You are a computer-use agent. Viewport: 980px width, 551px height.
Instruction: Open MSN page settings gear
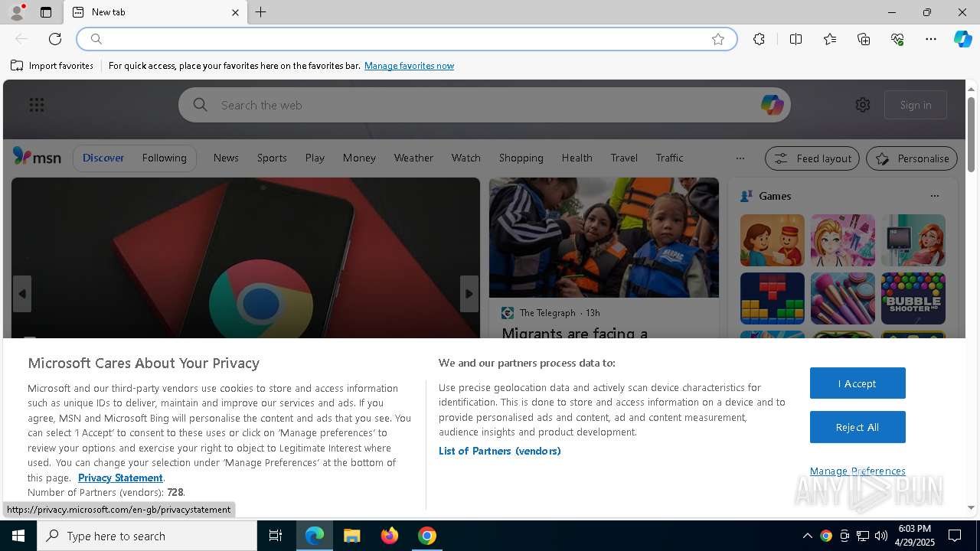coord(863,105)
